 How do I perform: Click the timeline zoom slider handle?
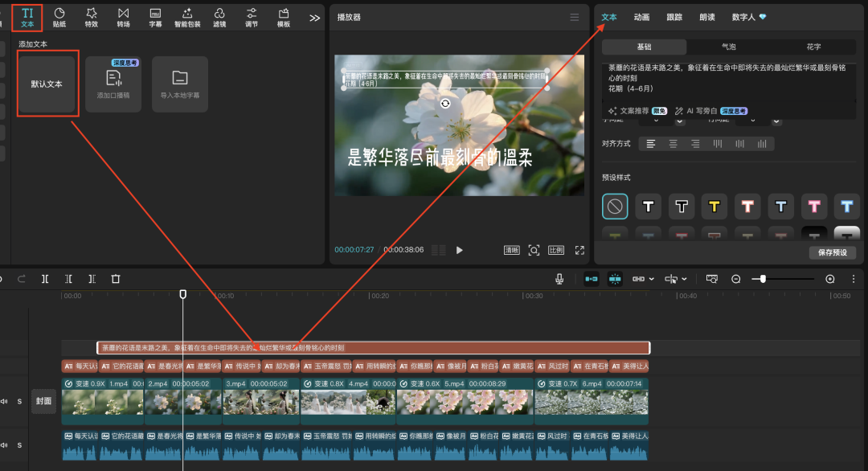click(763, 279)
